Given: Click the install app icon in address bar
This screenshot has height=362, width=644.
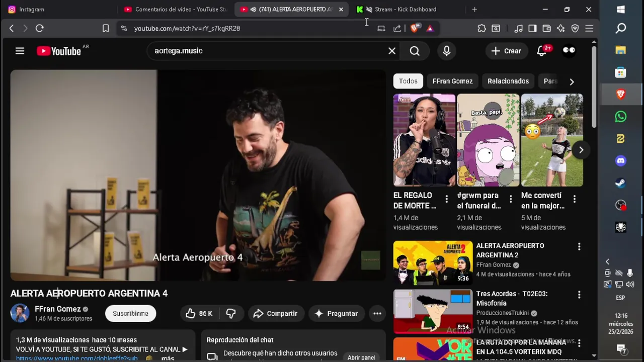Looking at the screenshot, I should coord(381,28).
